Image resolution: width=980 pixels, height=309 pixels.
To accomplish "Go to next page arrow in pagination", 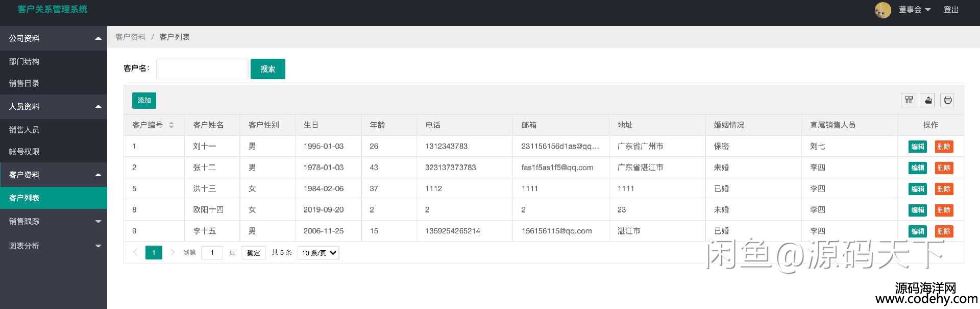I will (172, 252).
